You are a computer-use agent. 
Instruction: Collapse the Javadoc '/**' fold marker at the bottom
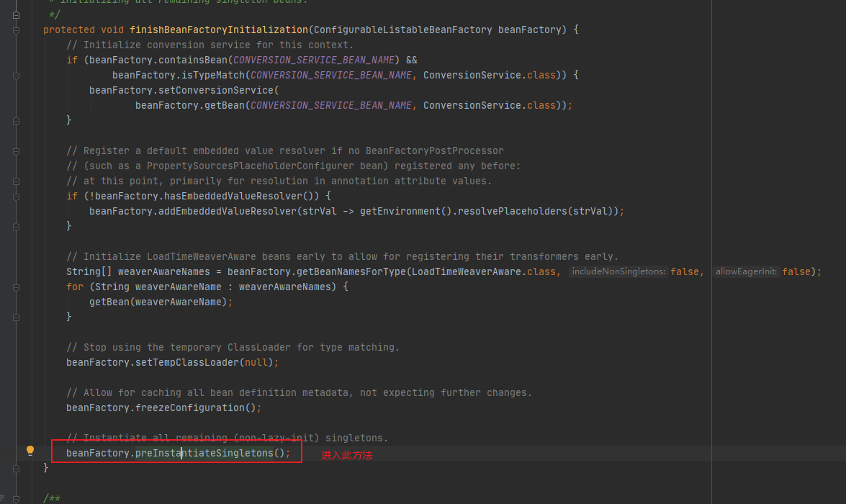pos(16,499)
